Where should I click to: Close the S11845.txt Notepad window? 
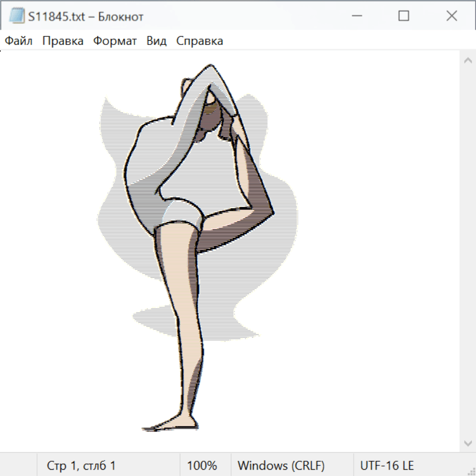(451, 16)
